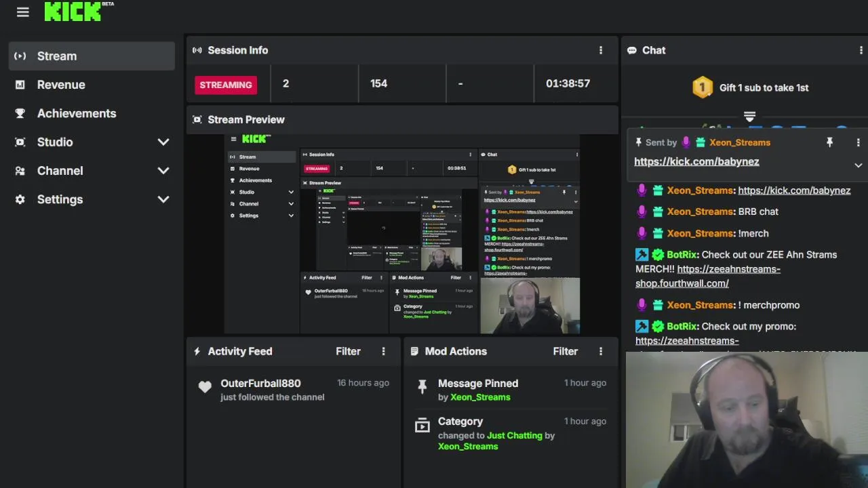Viewport: 868px width, 488px height.
Task: Click the Stream Preview video thumbnail
Action: (x=403, y=234)
